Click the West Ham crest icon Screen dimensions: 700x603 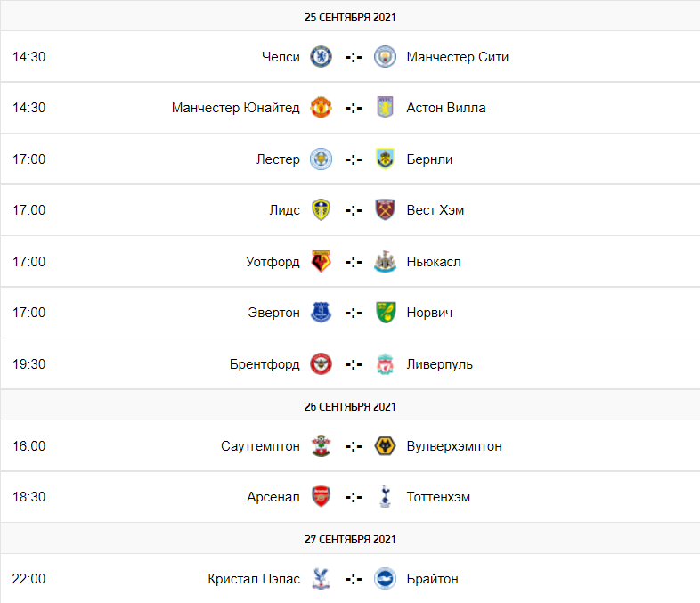(x=385, y=210)
